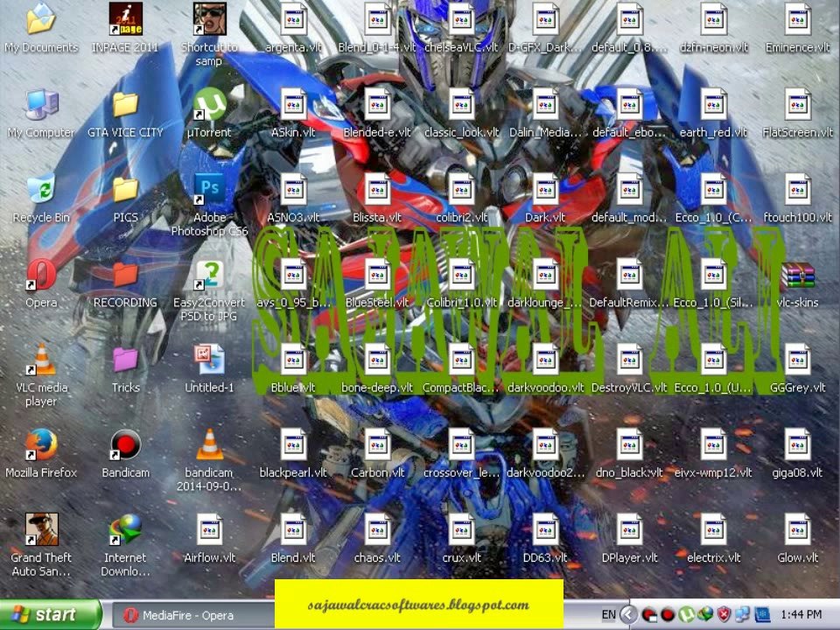Viewport: 840px width, 630px height.
Task: Select the INPAGE 2011 shortcut
Action: [x=125, y=20]
